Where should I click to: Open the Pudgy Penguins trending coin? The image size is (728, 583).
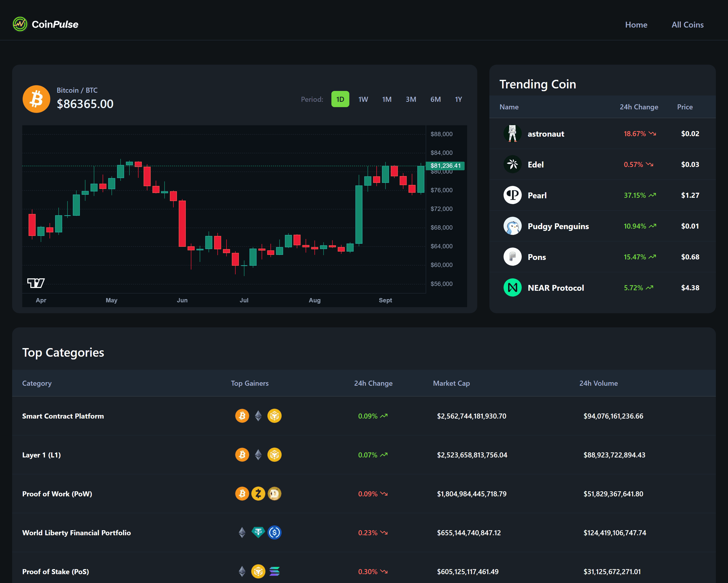(x=558, y=226)
